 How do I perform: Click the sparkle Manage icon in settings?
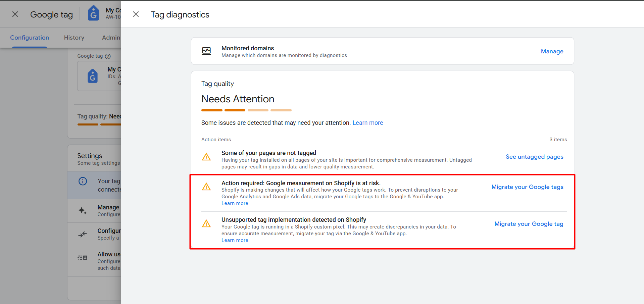pos(83,211)
